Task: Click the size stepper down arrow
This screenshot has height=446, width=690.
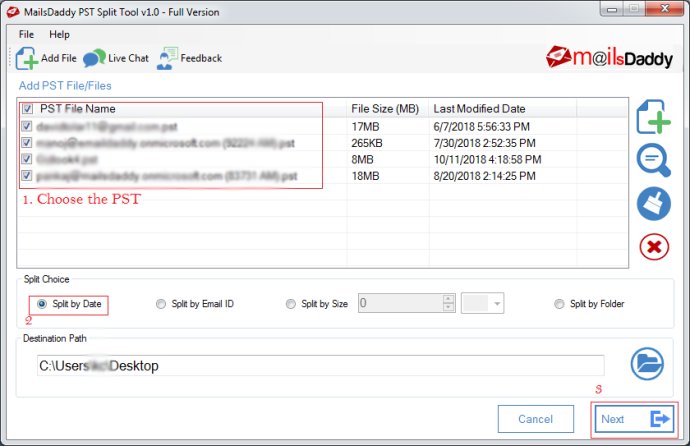Action: pyautogui.click(x=448, y=307)
